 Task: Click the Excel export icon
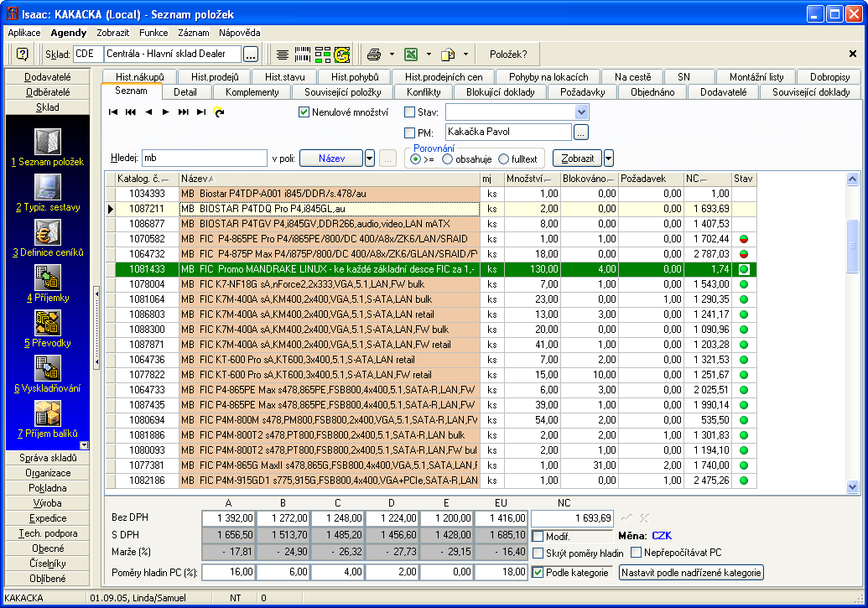[x=411, y=54]
